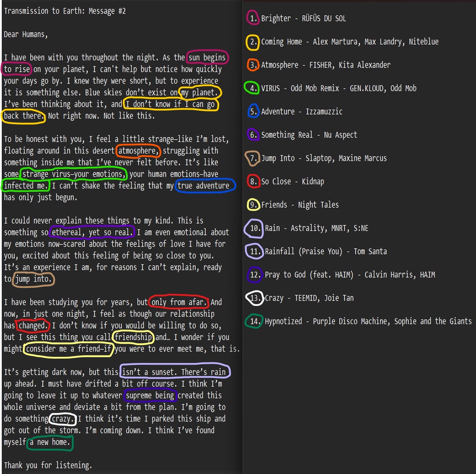The width and height of the screenshot is (476, 474).
Task: Select track "So Close - Kidnap"
Action: 292,181
